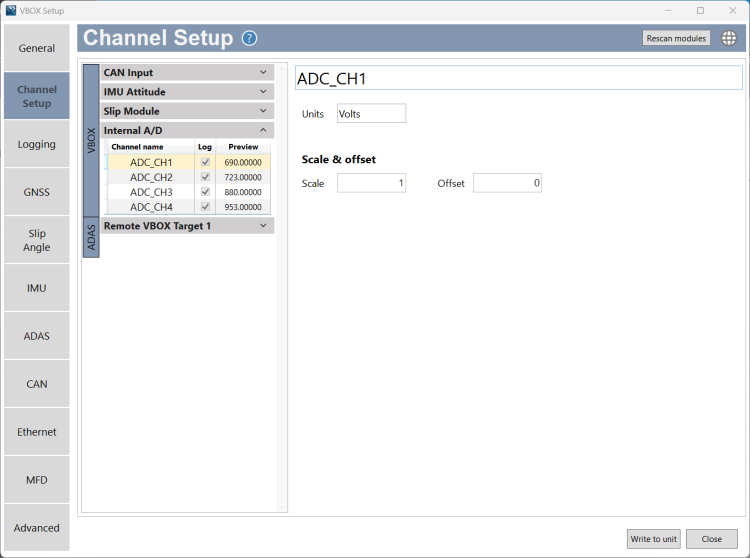This screenshot has height=558, width=750.
Task: Select the vertical ADAS module tab
Action: click(91, 237)
